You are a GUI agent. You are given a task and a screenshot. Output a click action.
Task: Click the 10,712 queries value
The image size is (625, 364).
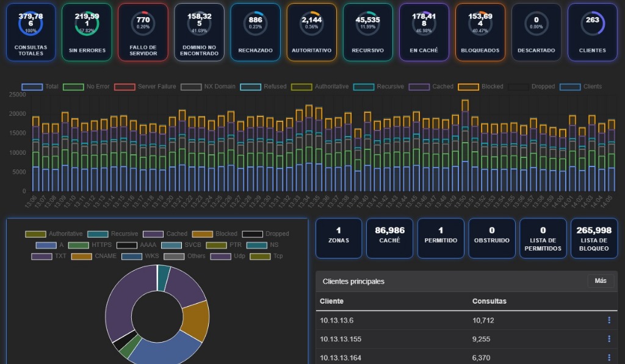click(483, 320)
